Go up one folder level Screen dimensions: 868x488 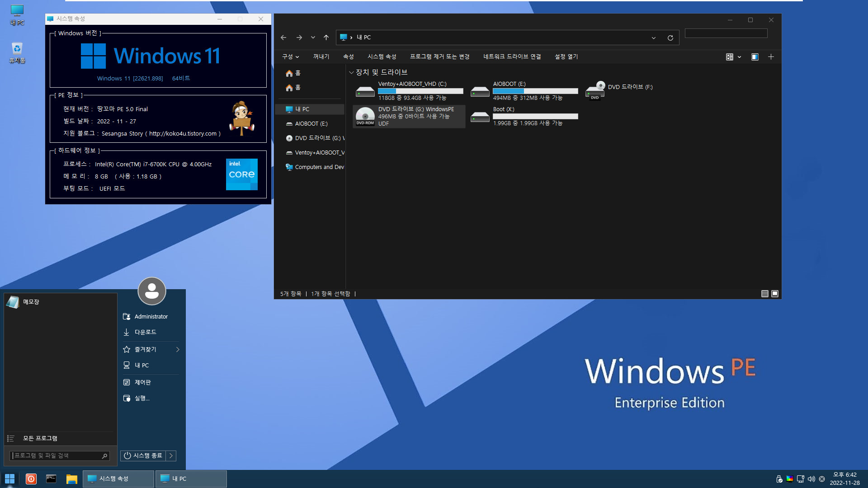tap(326, 38)
